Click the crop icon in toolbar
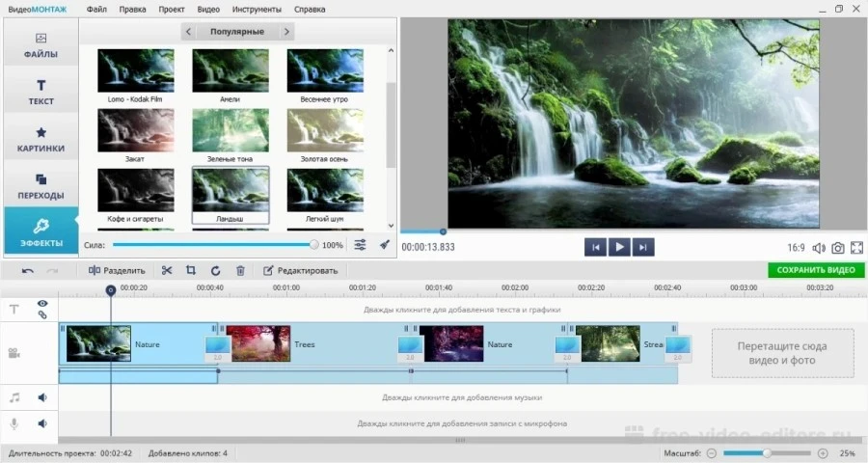868x463 pixels. coord(191,270)
